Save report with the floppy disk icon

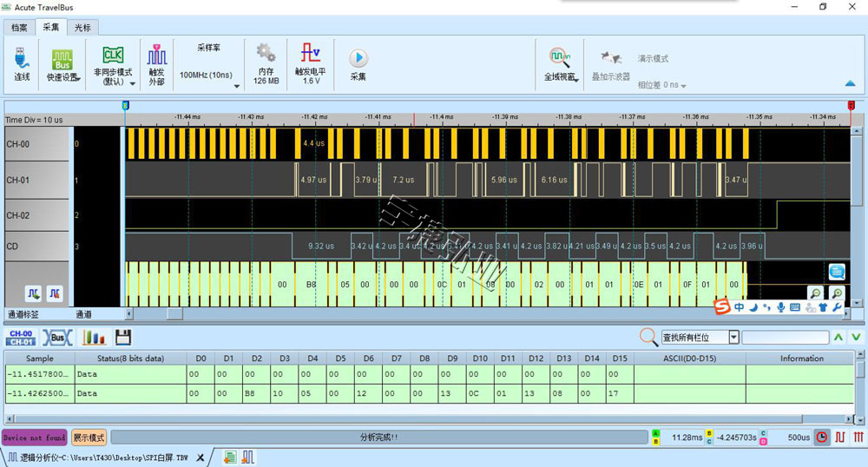(x=123, y=338)
